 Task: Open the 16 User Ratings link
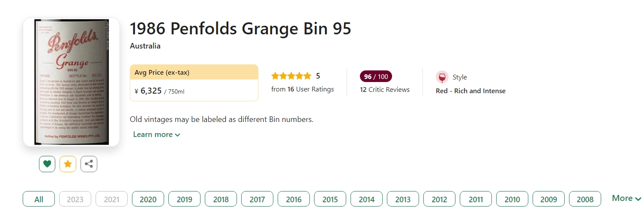coord(303,89)
